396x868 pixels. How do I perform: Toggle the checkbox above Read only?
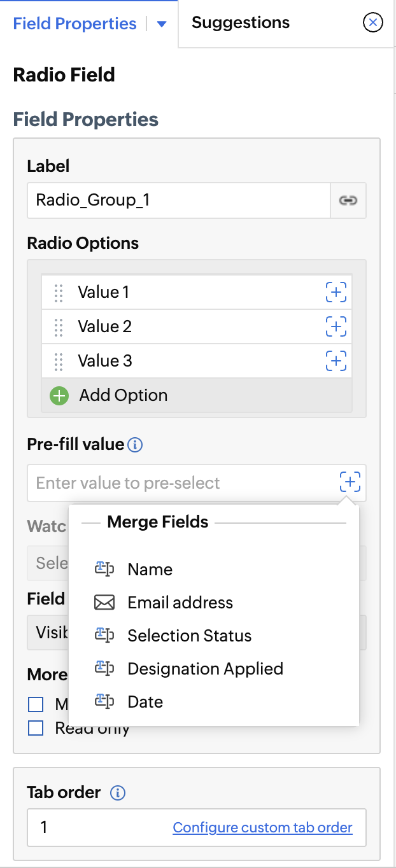(36, 704)
